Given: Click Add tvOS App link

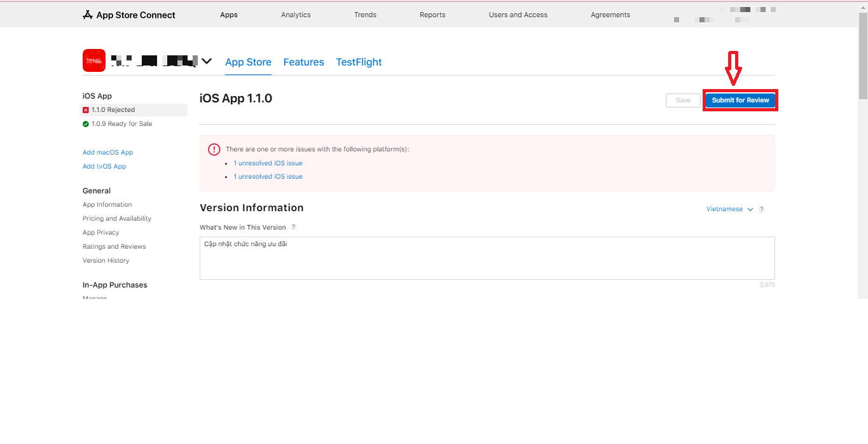Looking at the screenshot, I should [x=104, y=167].
